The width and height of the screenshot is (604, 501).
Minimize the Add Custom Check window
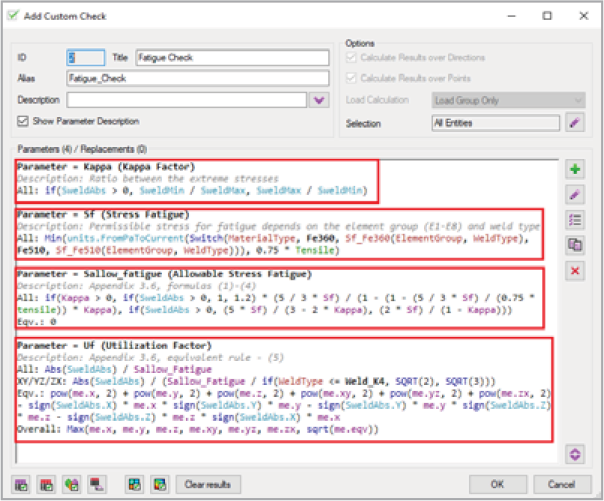[512, 16]
